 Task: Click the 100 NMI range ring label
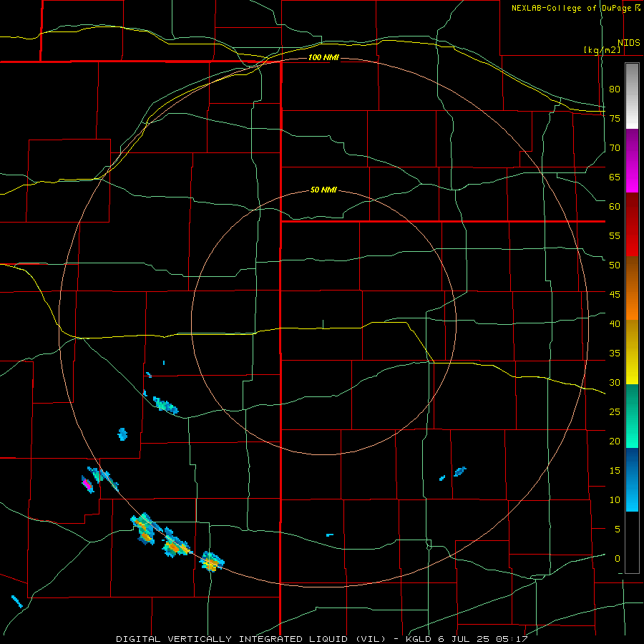(x=323, y=57)
